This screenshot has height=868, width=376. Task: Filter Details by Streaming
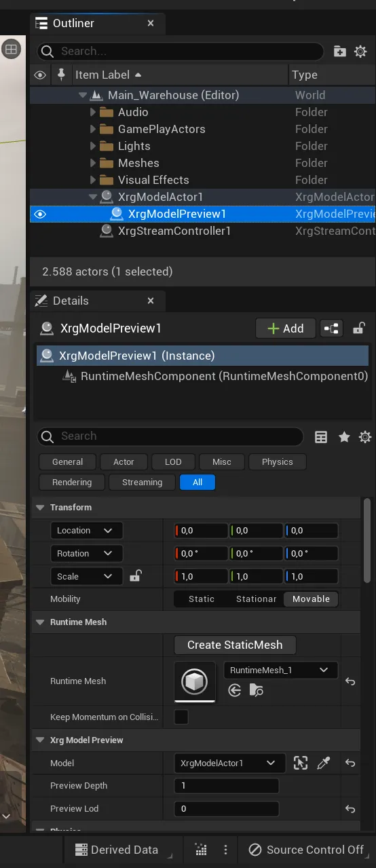(142, 483)
